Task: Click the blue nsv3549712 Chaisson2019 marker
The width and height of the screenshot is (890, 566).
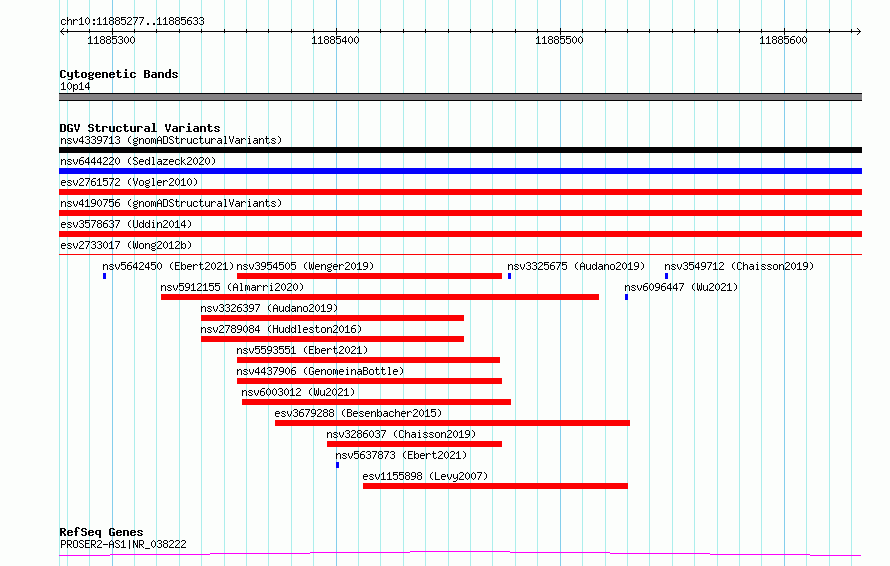Action: click(x=666, y=276)
